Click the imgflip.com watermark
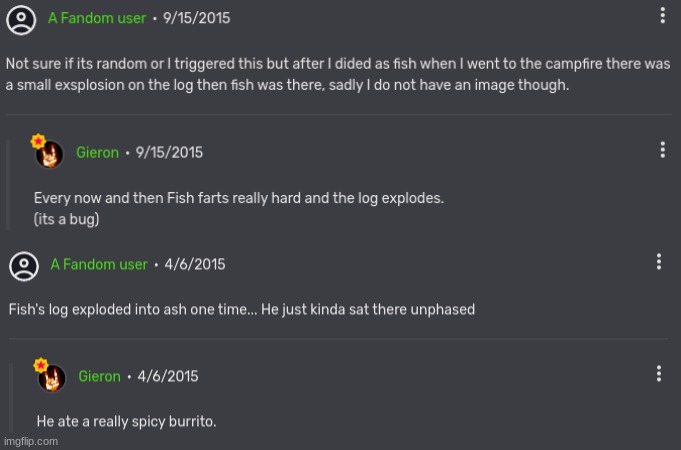Screen dimensions: 681x450 pos(31,440)
